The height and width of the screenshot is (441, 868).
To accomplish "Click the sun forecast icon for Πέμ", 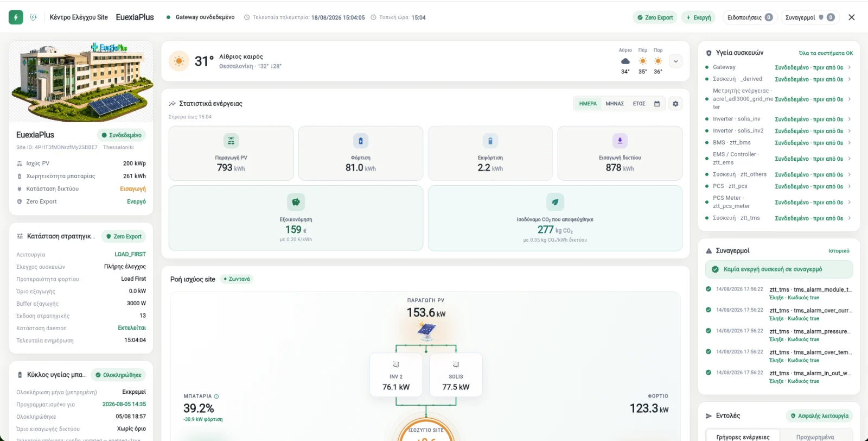I will coord(643,61).
